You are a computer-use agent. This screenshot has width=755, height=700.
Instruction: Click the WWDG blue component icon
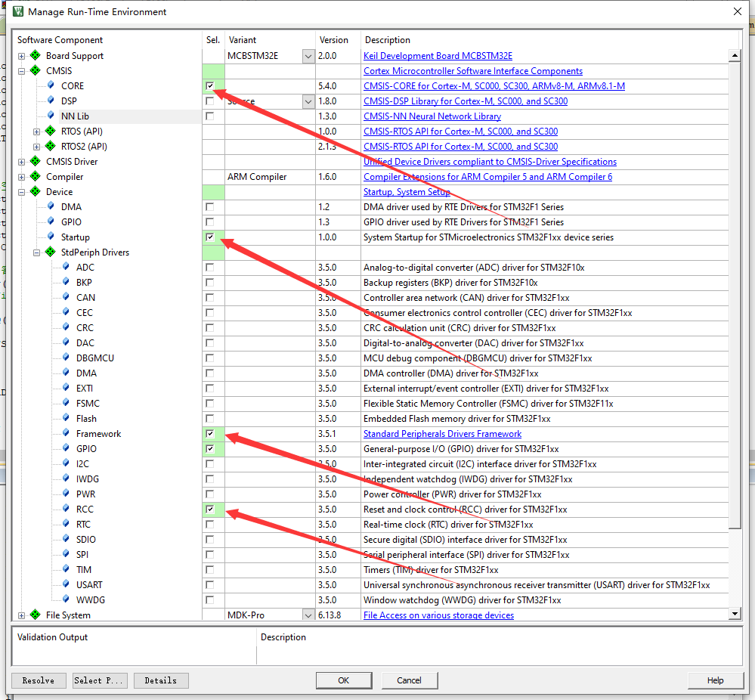tap(66, 599)
